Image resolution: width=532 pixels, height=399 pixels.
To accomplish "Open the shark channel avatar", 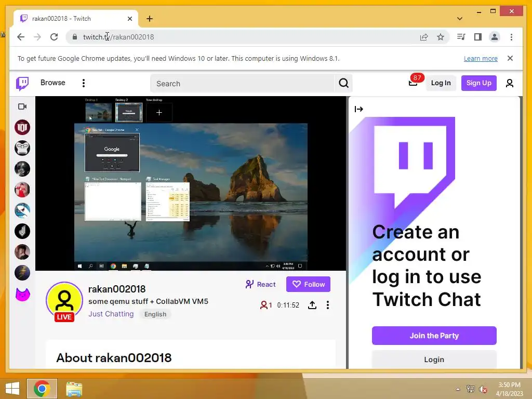I will click(x=22, y=211).
